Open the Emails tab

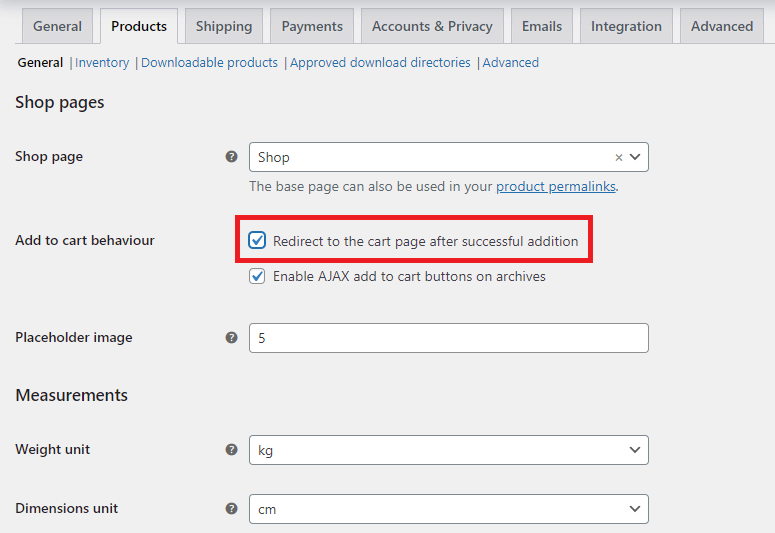[542, 26]
